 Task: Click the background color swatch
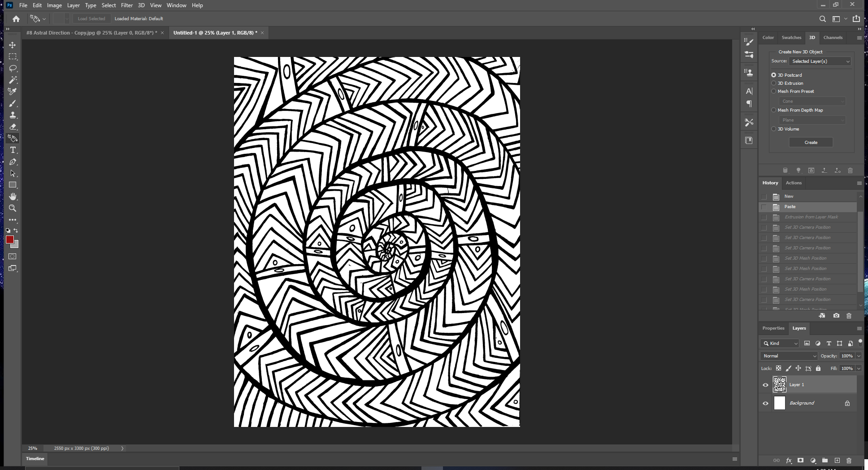pos(16,245)
